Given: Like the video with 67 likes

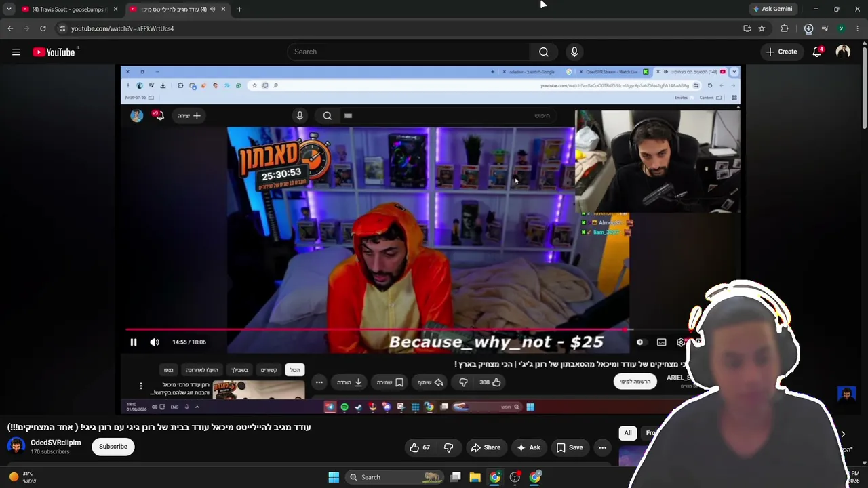Looking at the screenshot, I should (420, 447).
